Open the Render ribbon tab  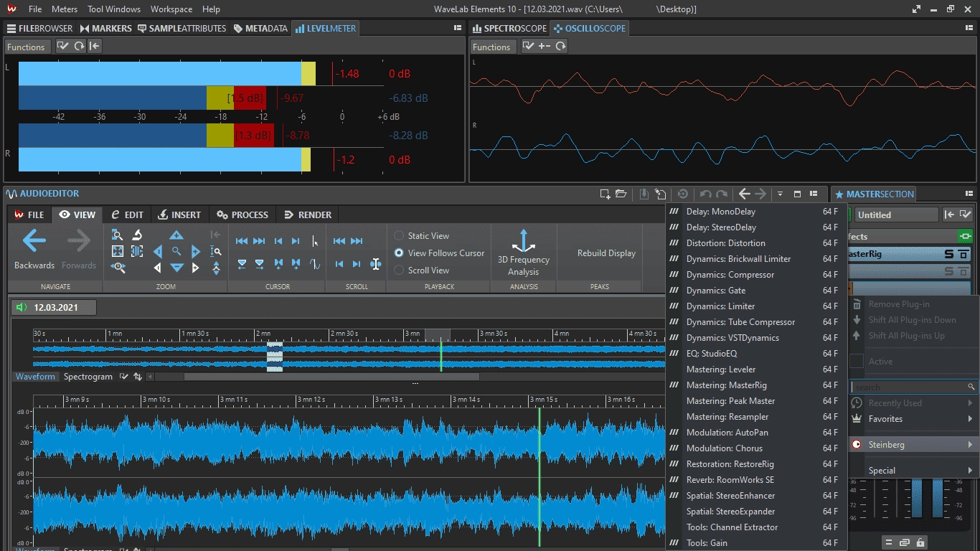pos(308,215)
